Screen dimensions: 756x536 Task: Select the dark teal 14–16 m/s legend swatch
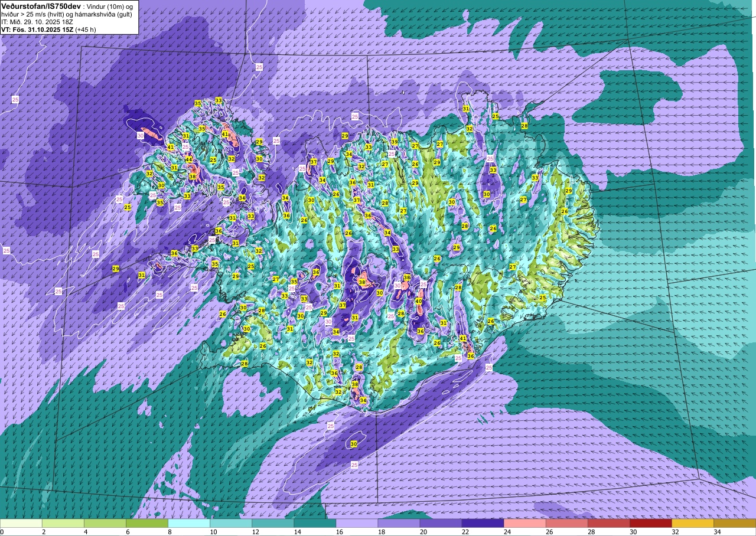click(x=315, y=523)
